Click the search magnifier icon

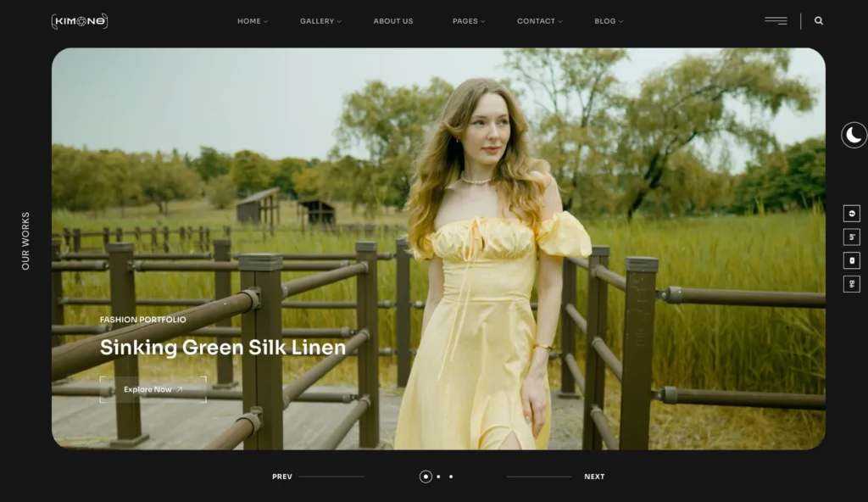[x=818, y=21]
